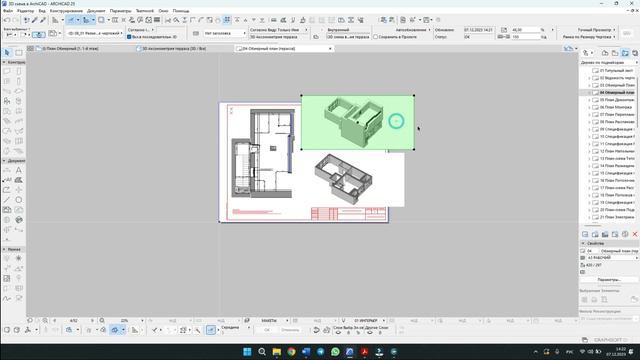Open Adobe Acrobat from taskbar
This screenshot has width=640, height=360.
[x=364, y=351]
